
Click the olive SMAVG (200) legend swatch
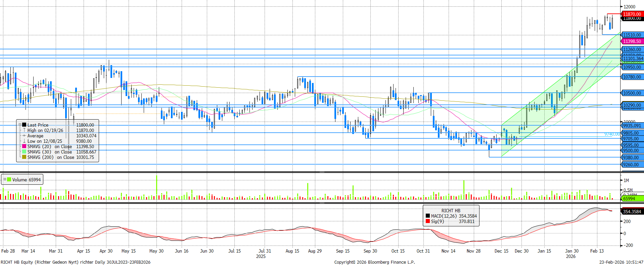click(24, 157)
